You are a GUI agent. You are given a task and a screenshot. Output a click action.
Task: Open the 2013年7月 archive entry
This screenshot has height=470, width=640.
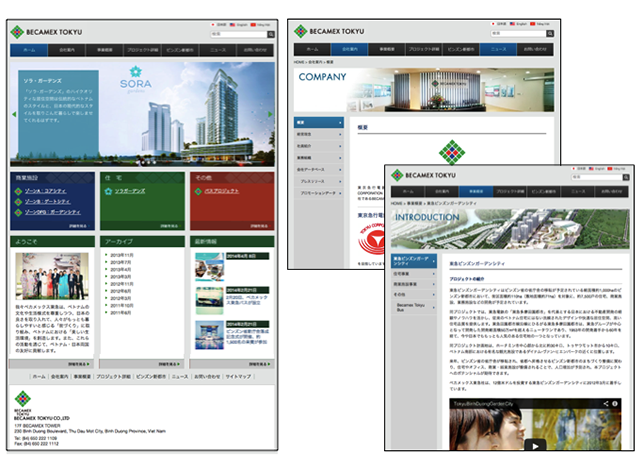point(121,262)
